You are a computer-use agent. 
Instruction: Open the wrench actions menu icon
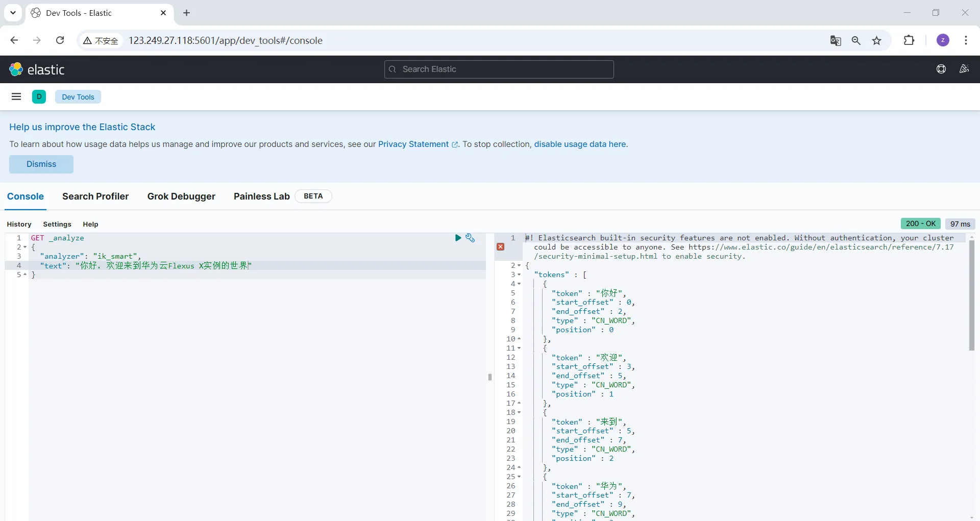(470, 238)
